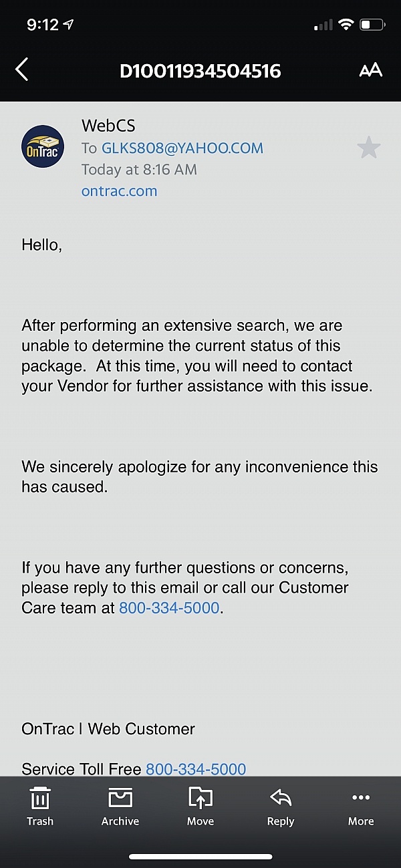Screen dimensions: 401x868
Task: Star this email from WebCS
Action: 368,147
